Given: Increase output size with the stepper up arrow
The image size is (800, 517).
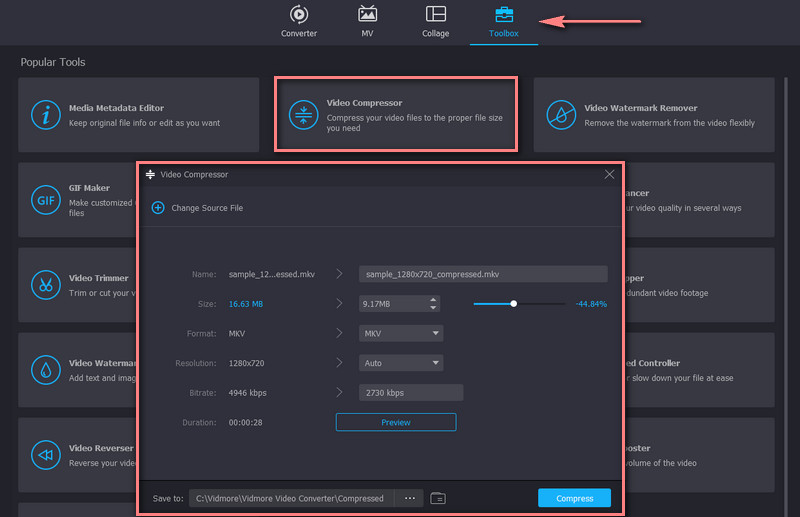Looking at the screenshot, I should point(433,299).
